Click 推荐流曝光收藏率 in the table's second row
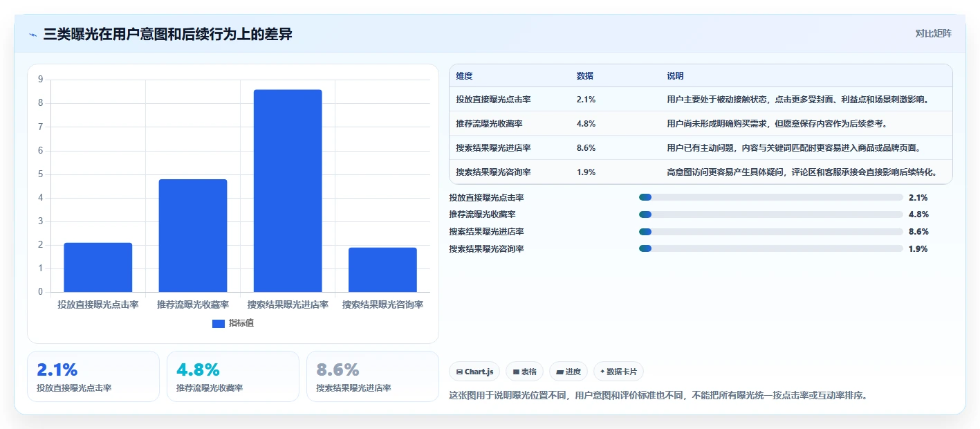This screenshot has width=980, height=429. 489,124
